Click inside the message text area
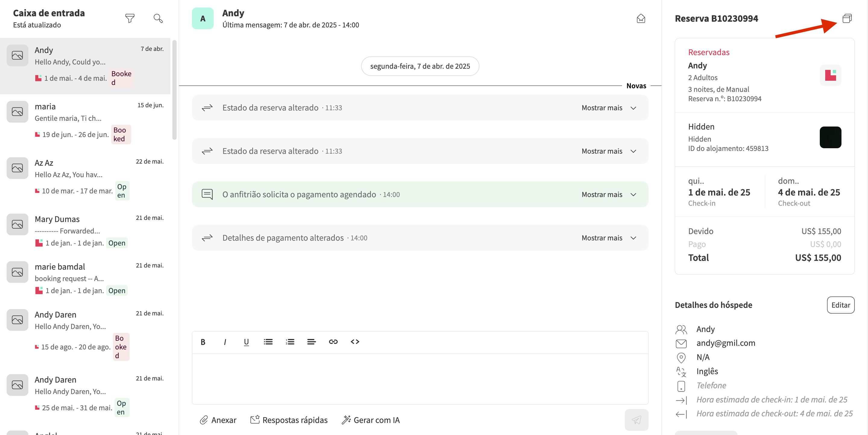 point(420,378)
